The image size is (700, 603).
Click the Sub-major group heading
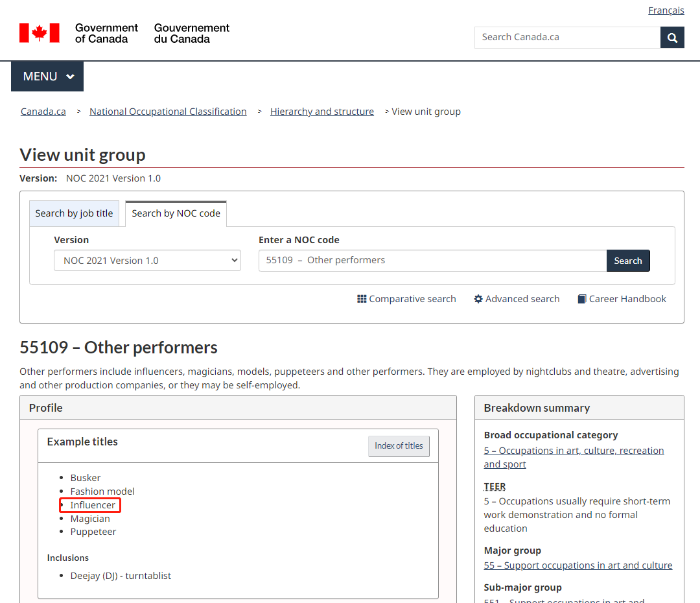523,587
